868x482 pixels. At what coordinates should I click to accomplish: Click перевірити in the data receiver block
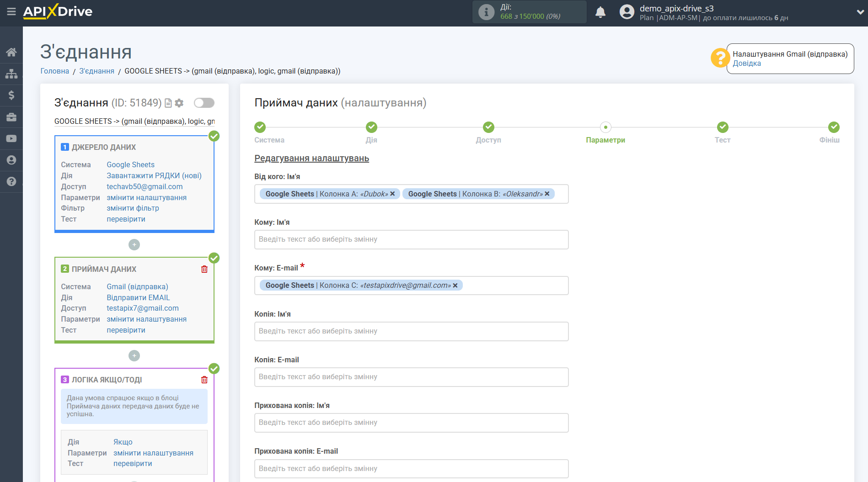pos(126,330)
